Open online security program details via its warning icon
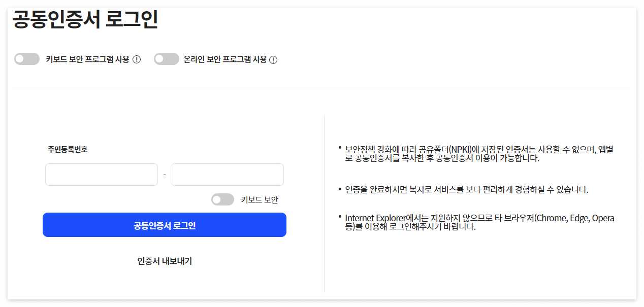 (274, 59)
